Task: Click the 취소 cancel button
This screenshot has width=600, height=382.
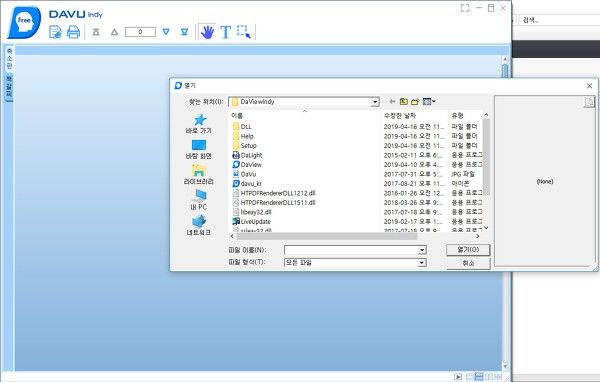Action: tap(468, 263)
